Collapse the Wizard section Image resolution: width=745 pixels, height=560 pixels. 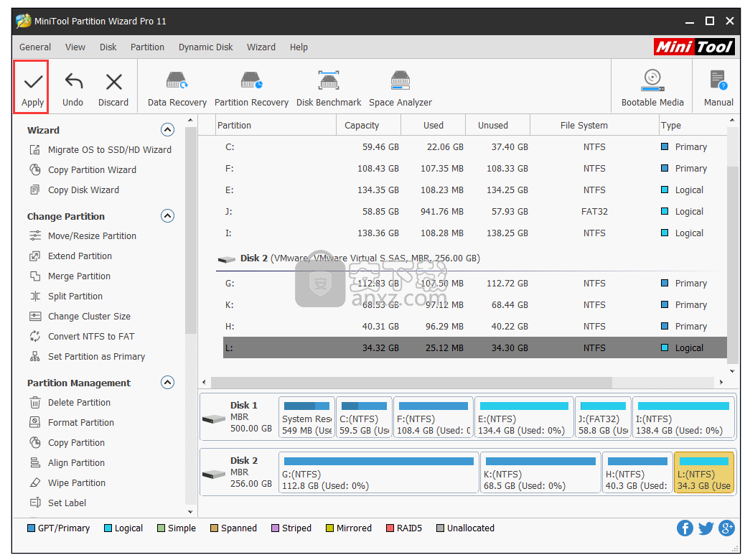(167, 130)
